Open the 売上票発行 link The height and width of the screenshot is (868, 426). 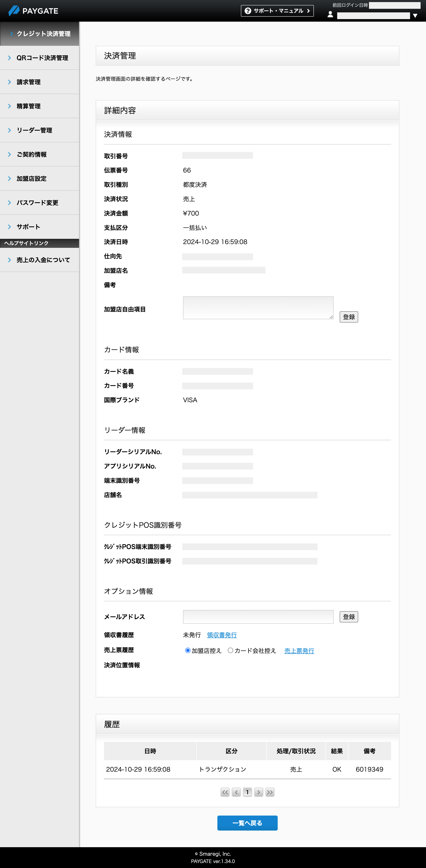pyautogui.click(x=299, y=651)
